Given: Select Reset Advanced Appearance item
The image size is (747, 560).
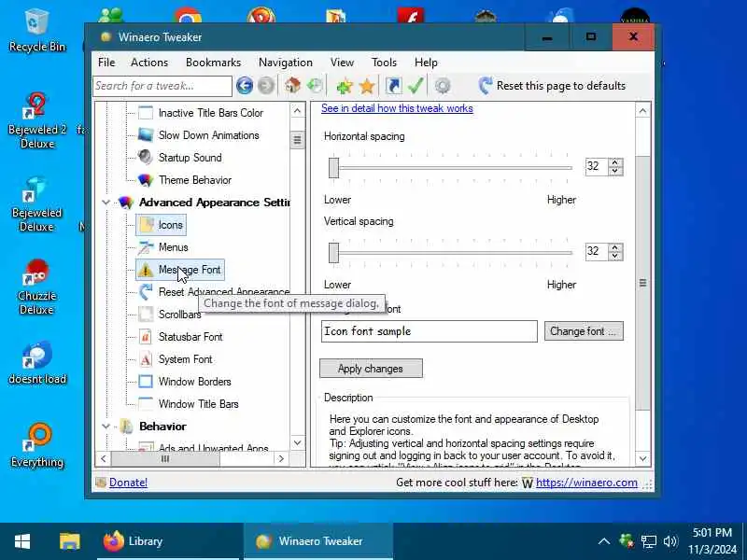Looking at the screenshot, I should (x=223, y=291).
